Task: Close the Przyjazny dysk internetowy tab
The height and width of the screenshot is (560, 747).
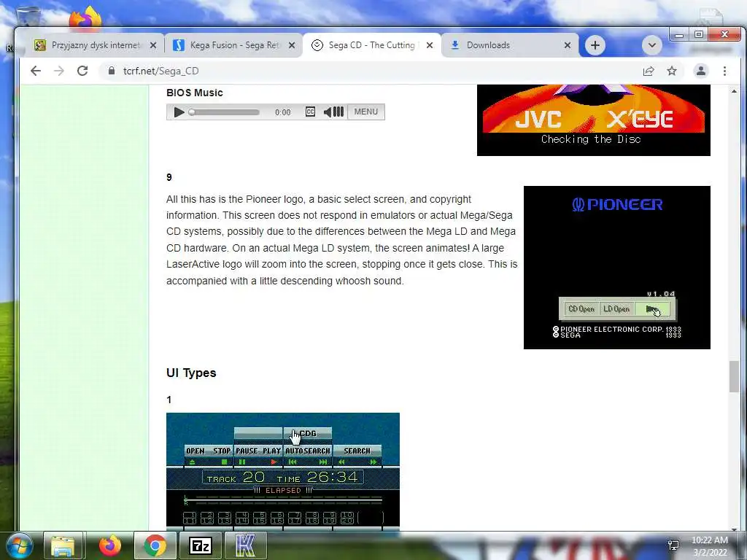Action: pyautogui.click(x=153, y=45)
